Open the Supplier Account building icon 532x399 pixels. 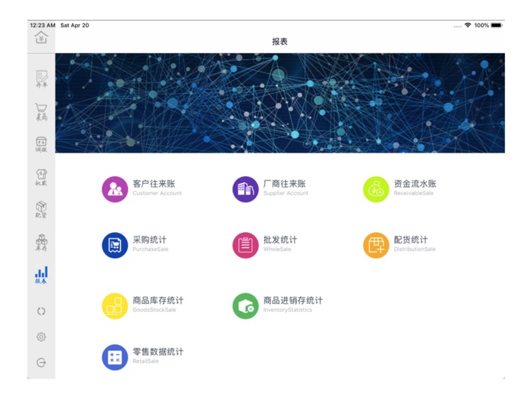point(245,189)
